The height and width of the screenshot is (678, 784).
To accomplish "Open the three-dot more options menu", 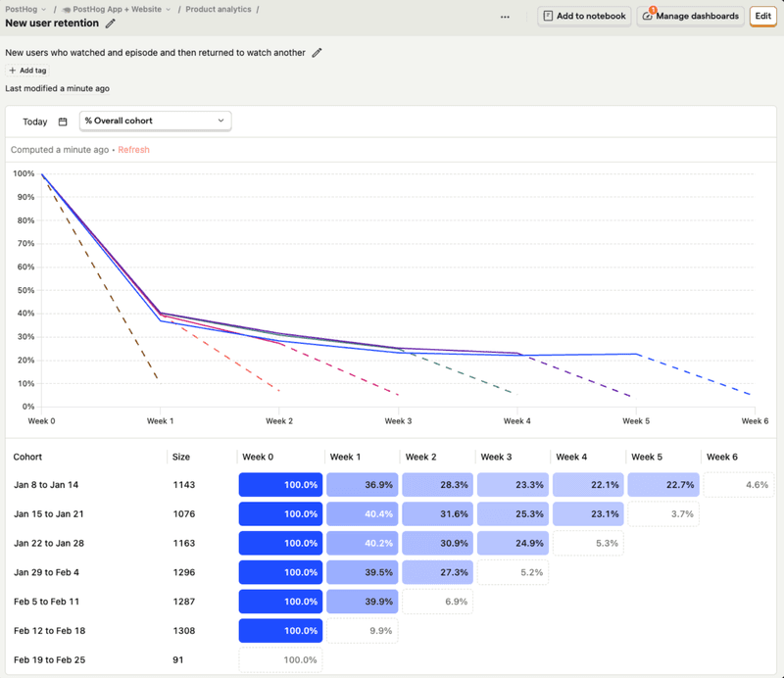I will pyautogui.click(x=505, y=17).
